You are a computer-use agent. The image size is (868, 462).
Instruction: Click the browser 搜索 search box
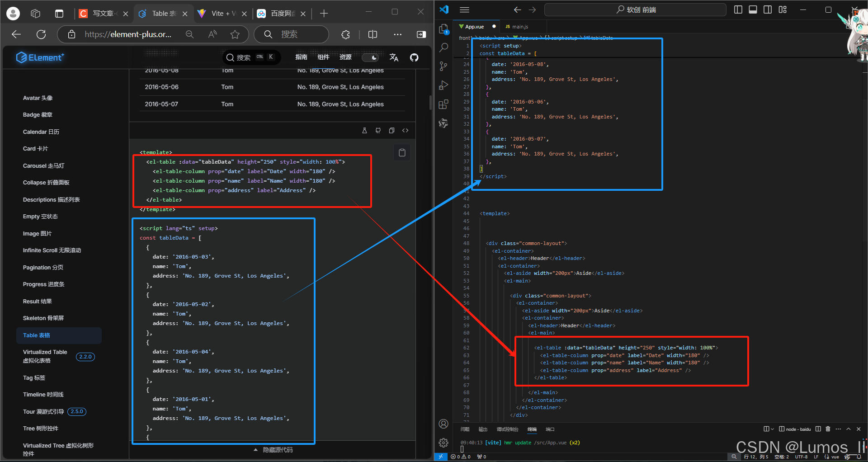tap(291, 34)
